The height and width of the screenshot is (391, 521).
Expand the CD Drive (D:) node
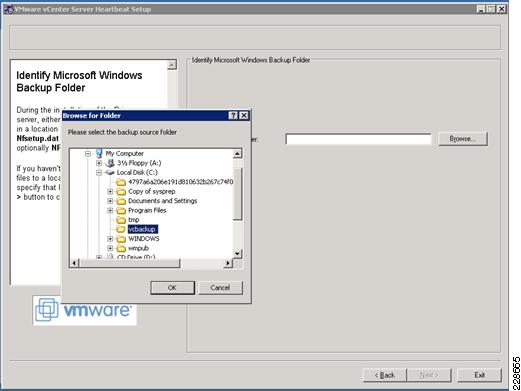tap(99, 257)
